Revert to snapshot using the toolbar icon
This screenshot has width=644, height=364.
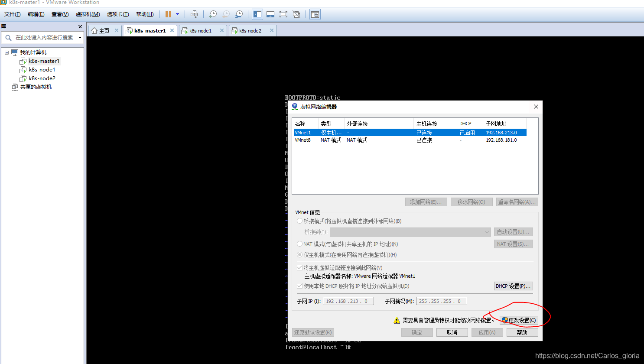225,14
